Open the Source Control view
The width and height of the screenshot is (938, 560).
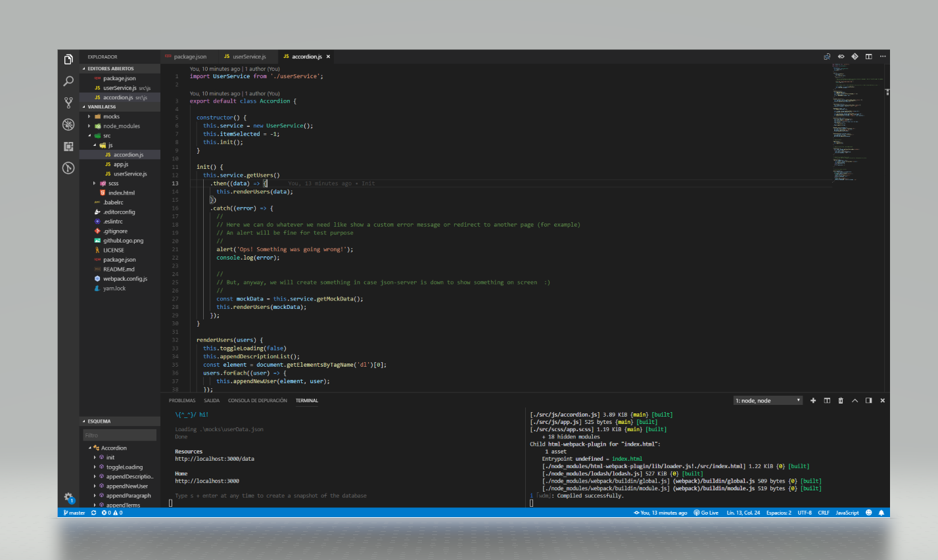click(x=68, y=103)
